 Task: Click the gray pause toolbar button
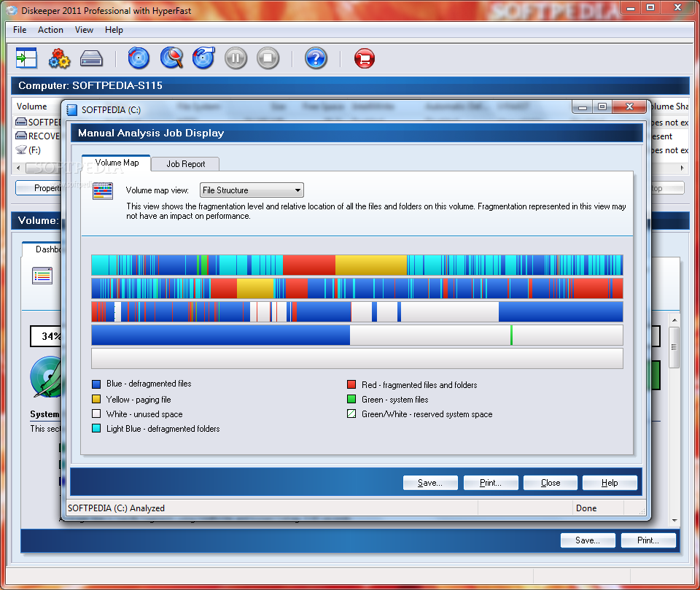[236, 58]
